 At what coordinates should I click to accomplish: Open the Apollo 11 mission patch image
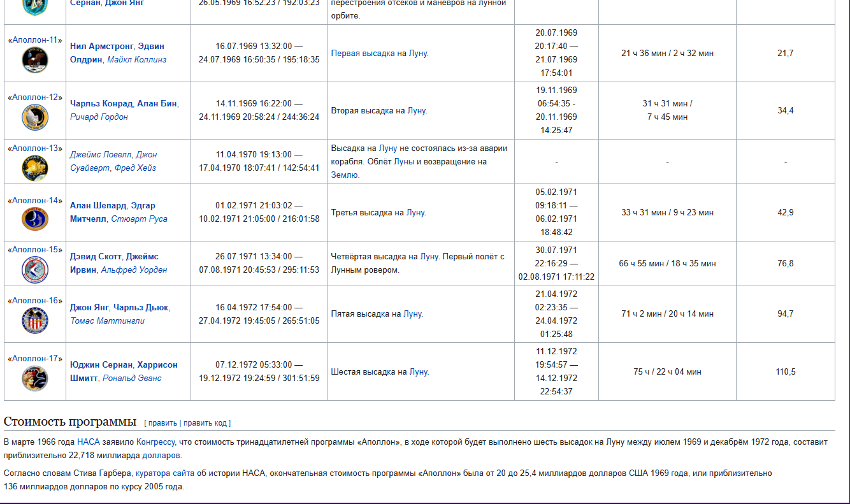[x=35, y=60]
